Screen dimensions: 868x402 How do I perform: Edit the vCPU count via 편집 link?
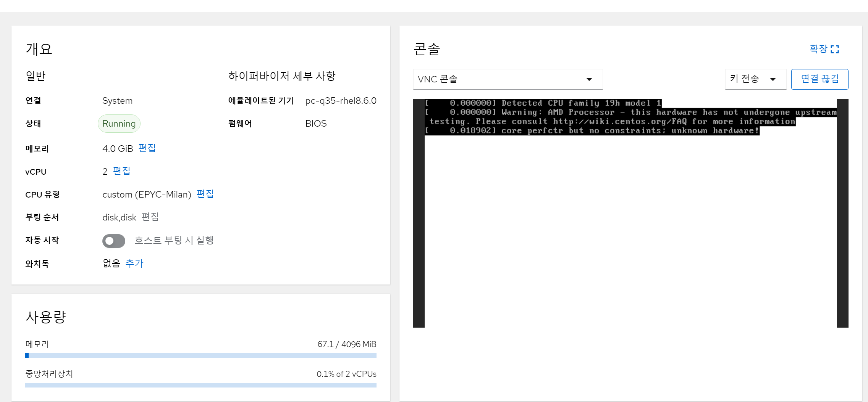click(x=122, y=171)
